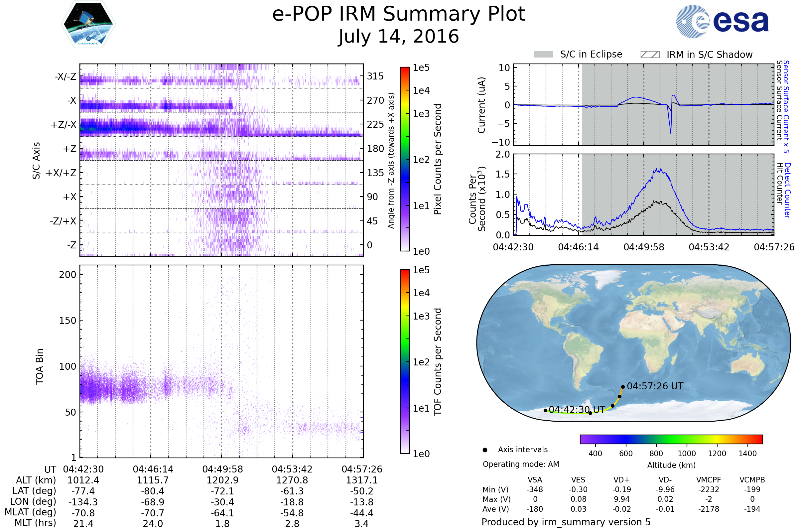
Task: Click the TOA Bin axis label
Action: click(40, 366)
